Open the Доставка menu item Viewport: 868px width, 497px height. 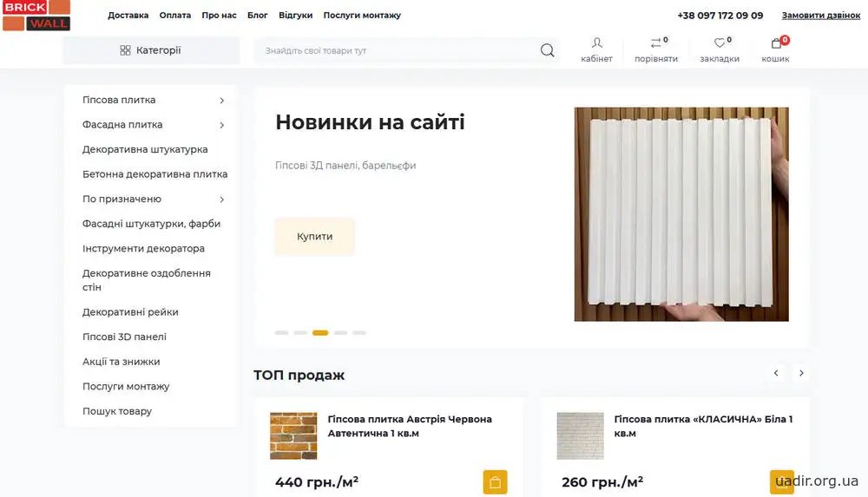(128, 16)
